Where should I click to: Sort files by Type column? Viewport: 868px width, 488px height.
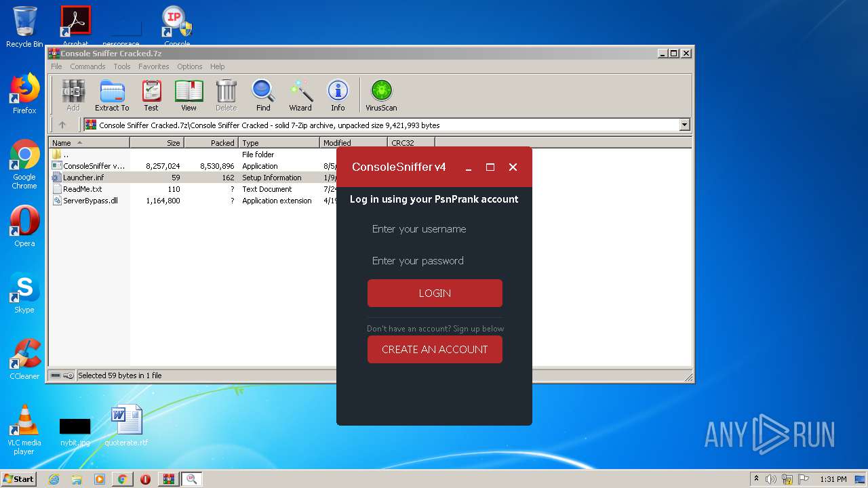pos(279,143)
